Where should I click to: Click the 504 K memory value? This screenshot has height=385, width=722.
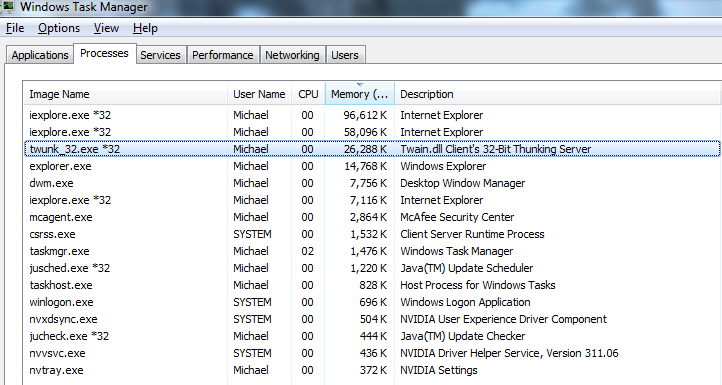pos(373,319)
